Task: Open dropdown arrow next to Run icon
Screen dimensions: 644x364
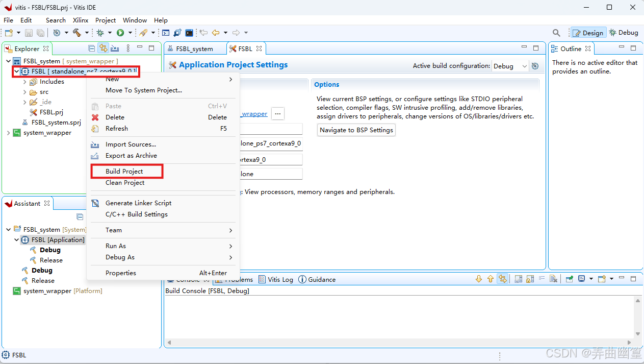Action: pyautogui.click(x=130, y=33)
